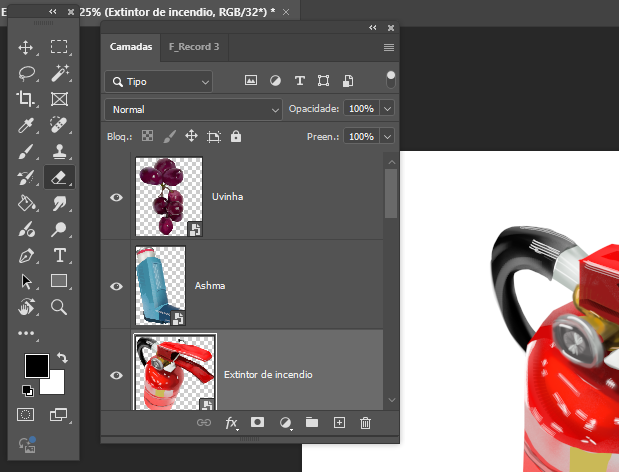Collapse the toolbar with double arrows
The image size is (619, 472).
(x=53, y=12)
